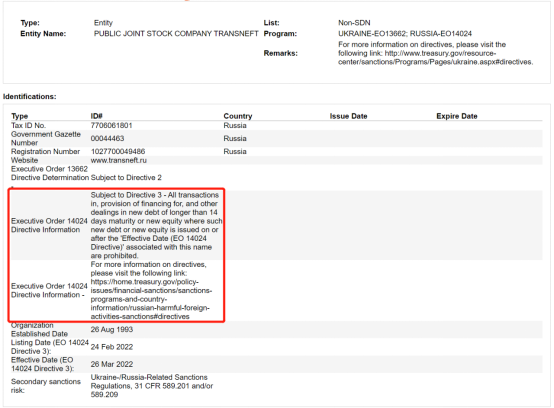Click the Country column header
554x408 pixels.
[x=238, y=116]
